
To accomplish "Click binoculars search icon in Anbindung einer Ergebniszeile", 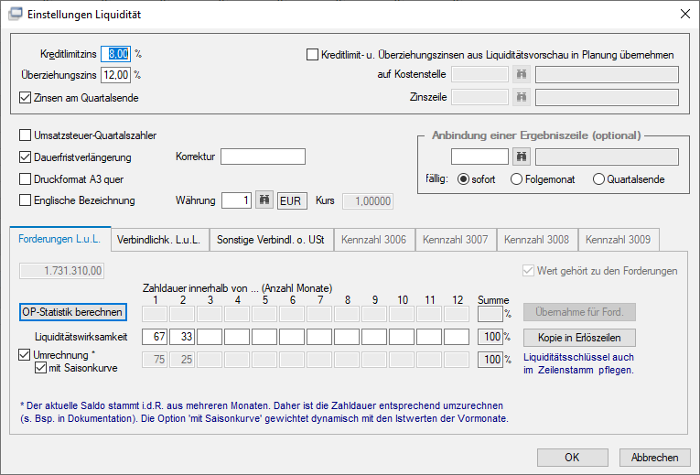I will click(x=521, y=157).
